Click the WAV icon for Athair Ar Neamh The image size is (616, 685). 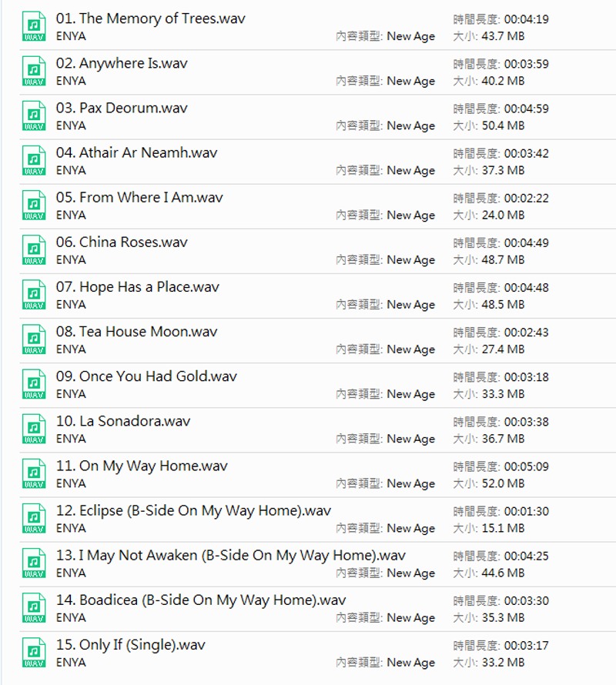[33, 161]
